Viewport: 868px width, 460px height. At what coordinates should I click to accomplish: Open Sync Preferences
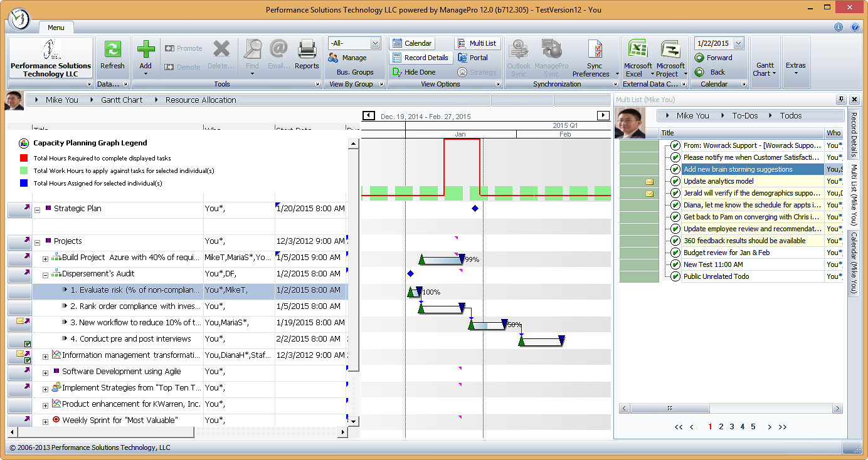pos(595,58)
